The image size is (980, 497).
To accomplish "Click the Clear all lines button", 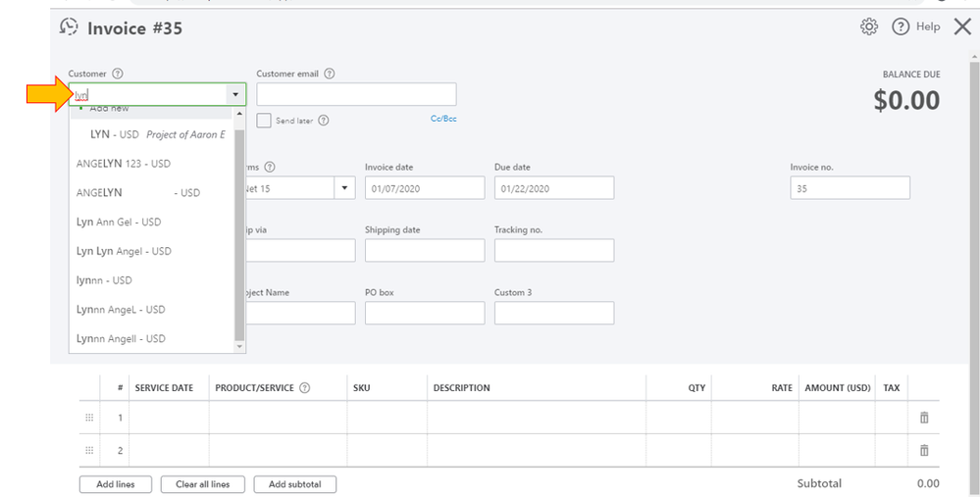I will (x=202, y=484).
